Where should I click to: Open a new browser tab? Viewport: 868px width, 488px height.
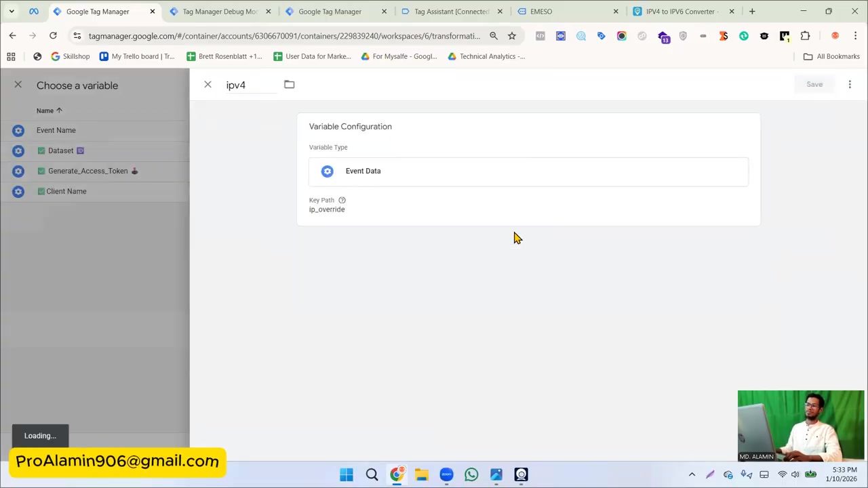(752, 12)
